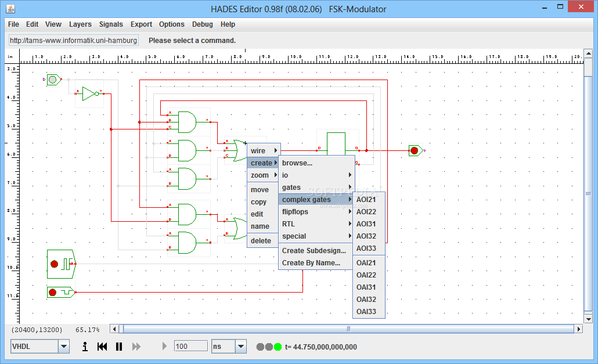Open the VHDL dropdown arrow

coord(64,347)
